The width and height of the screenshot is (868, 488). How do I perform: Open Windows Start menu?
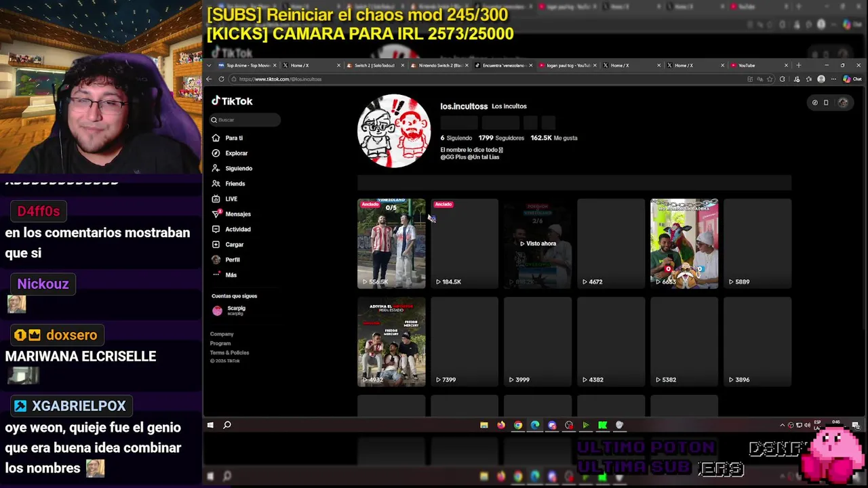210,425
